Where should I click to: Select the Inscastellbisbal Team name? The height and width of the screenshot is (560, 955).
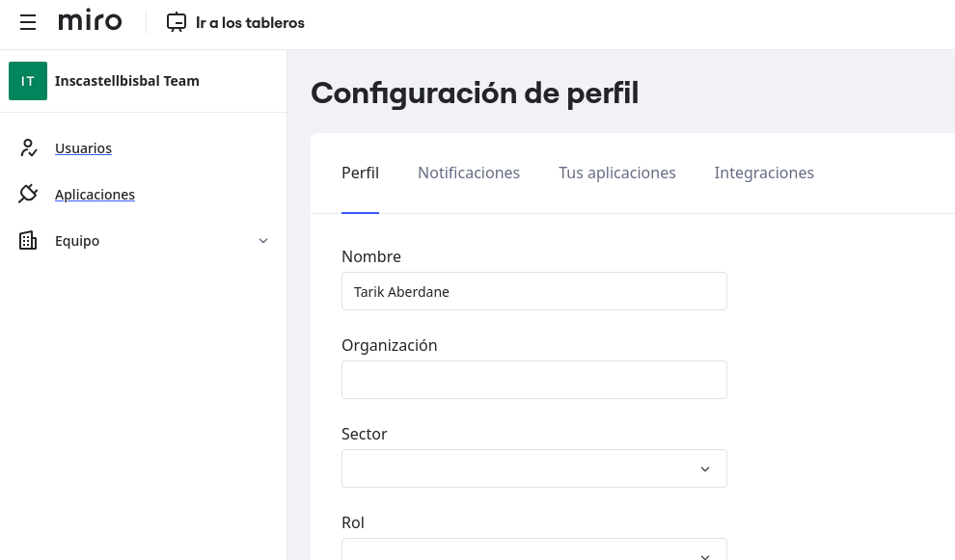(x=127, y=81)
